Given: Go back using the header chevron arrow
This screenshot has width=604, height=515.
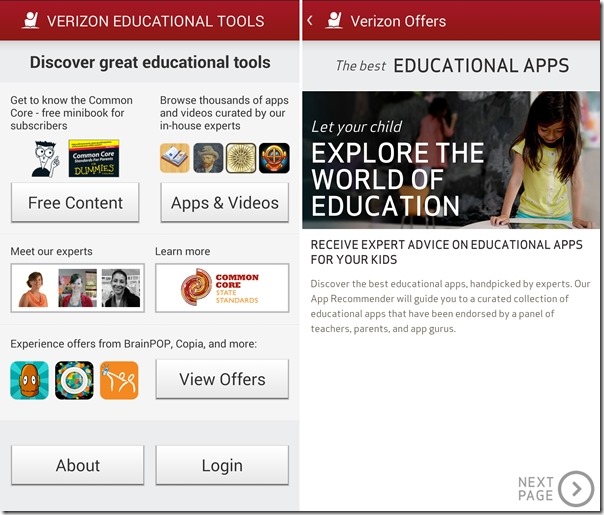Looking at the screenshot, I should 310,20.
